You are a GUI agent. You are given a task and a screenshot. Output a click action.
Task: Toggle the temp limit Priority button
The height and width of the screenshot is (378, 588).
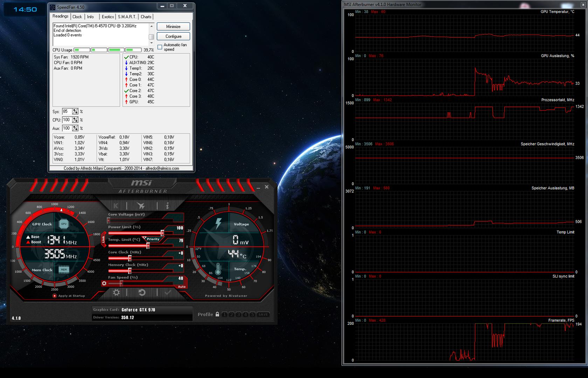click(x=152, y=239)
